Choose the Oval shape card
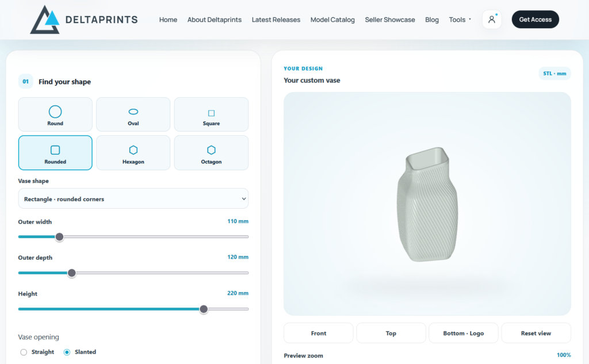 pyautogui.click(x=133, y=114)
